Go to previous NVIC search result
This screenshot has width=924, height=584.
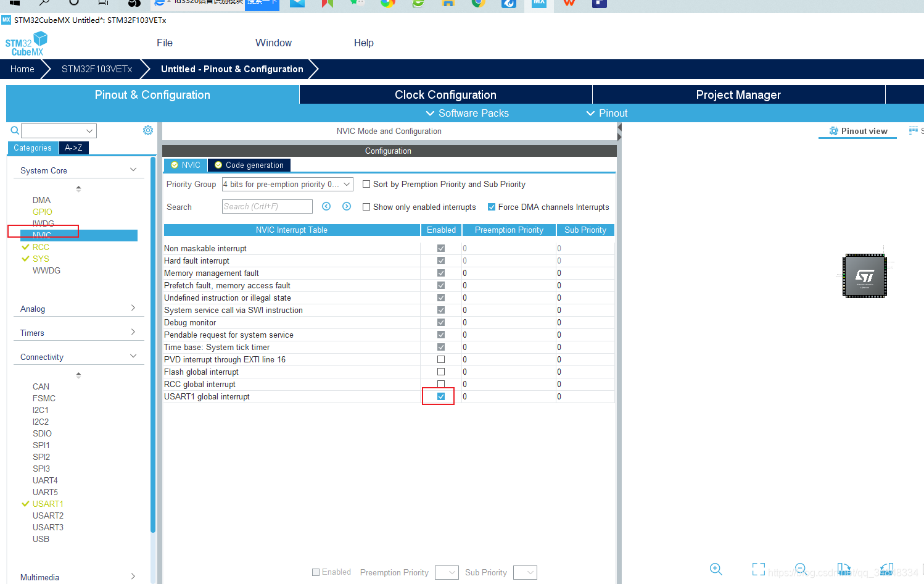[x=326, y=206]
